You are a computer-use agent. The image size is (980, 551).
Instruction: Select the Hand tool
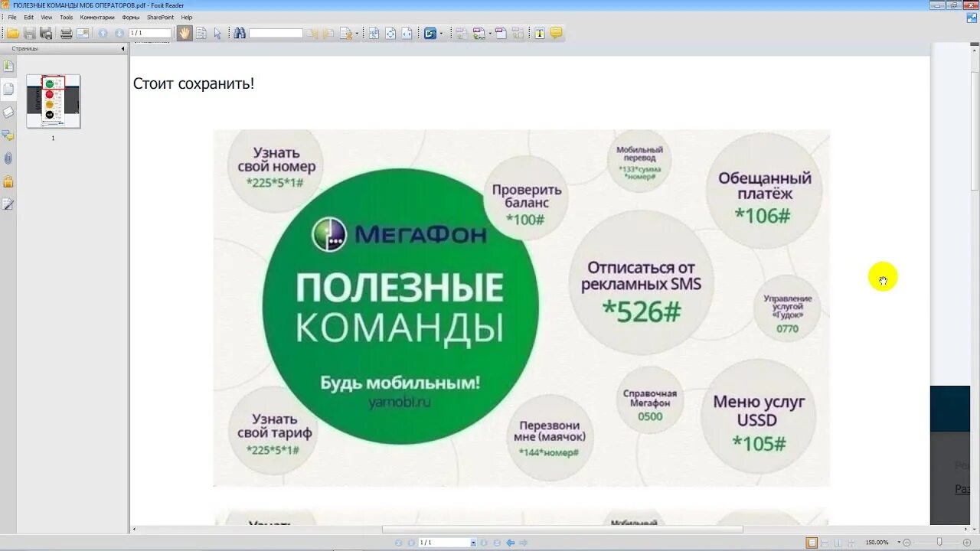185,33
